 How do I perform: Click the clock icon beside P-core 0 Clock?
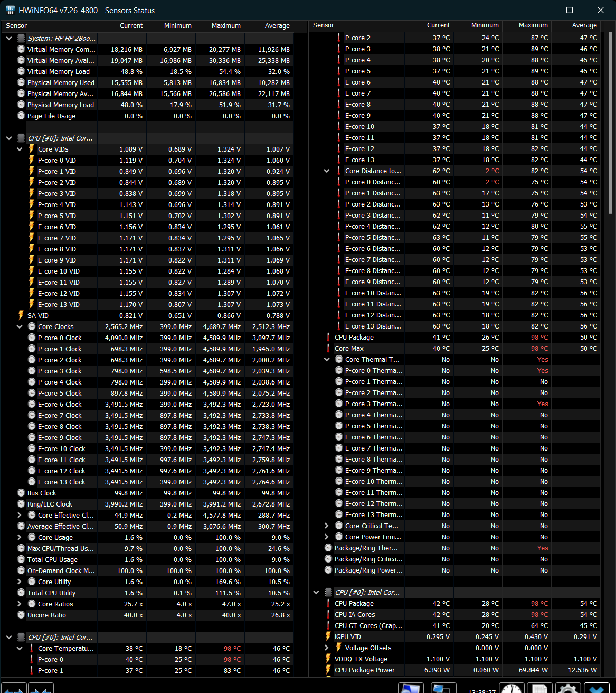click(32, 338)
